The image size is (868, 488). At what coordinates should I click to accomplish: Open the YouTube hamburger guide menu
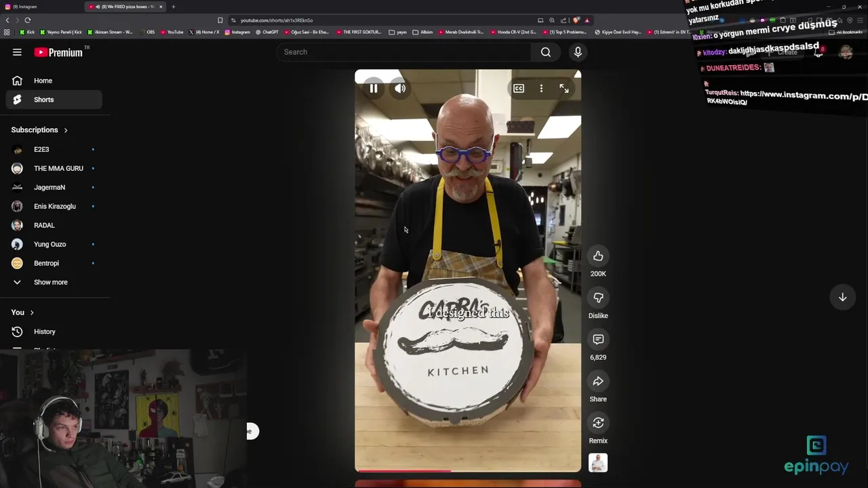(17, 52)
